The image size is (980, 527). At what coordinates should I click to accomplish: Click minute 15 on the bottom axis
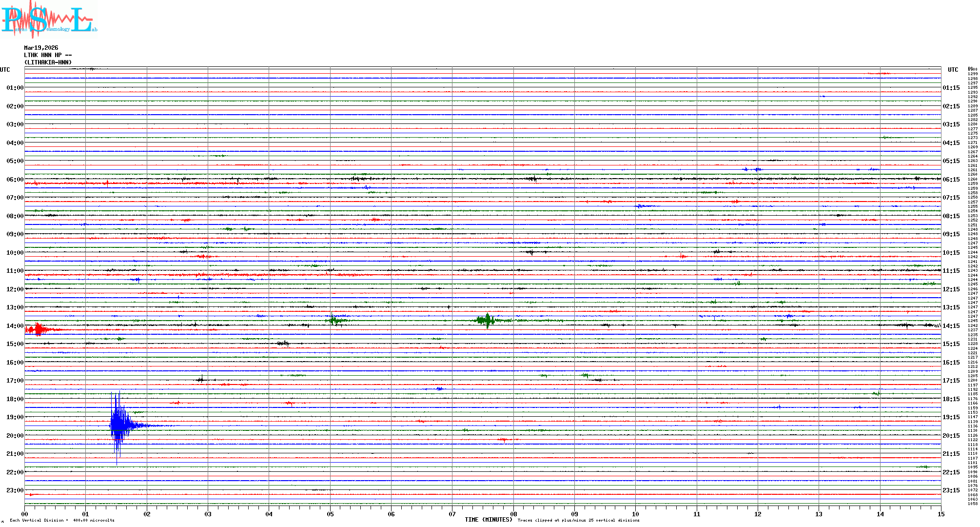point(941,514)
